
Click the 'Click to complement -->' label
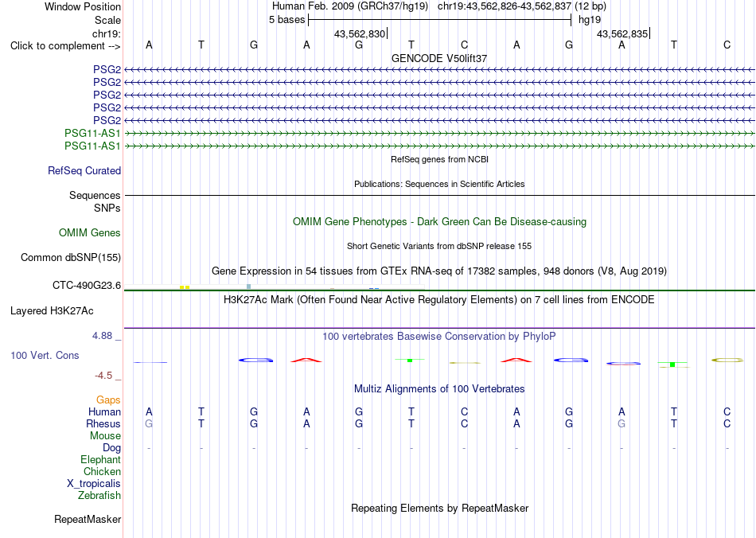click(65, 46)
